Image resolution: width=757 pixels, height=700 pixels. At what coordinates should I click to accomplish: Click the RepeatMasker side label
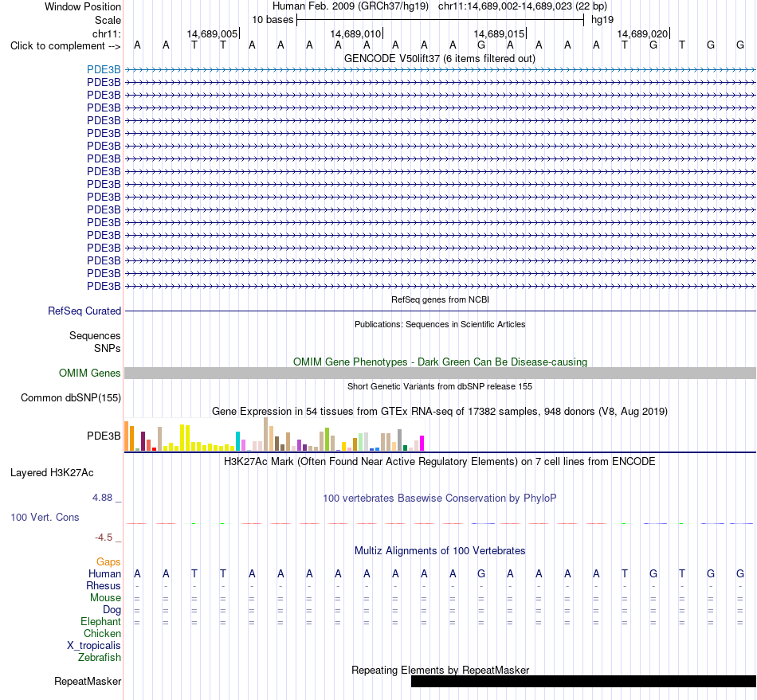88,682
